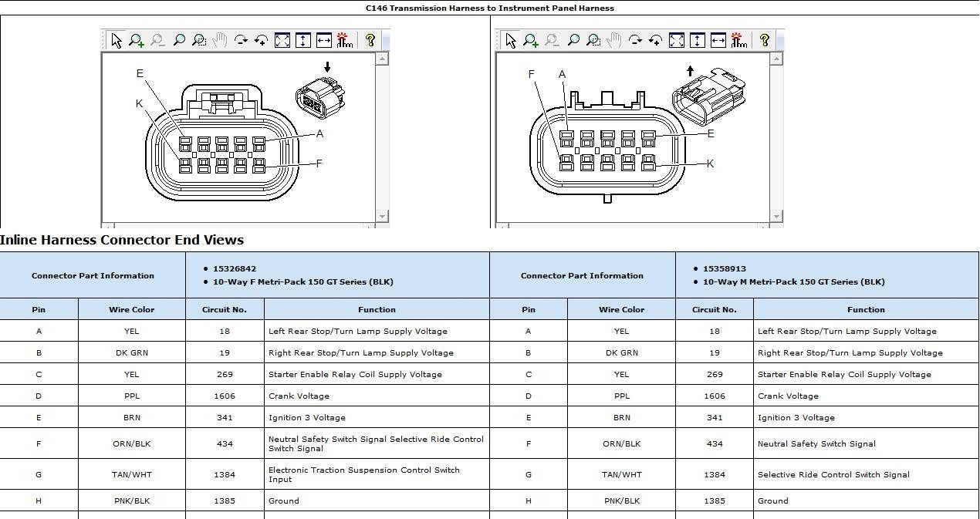Select the plain magnifier zoom tool right toolbar

[x=573, y=39]
